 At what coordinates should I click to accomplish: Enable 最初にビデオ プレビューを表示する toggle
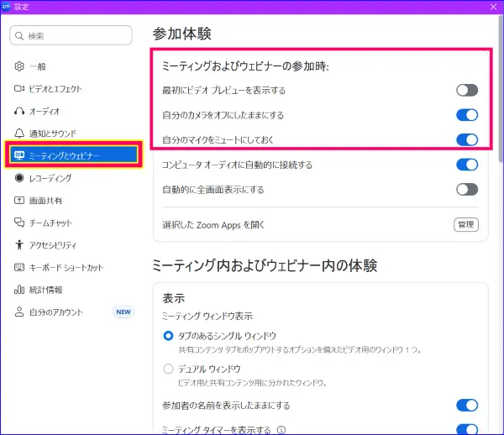point(467,91)
